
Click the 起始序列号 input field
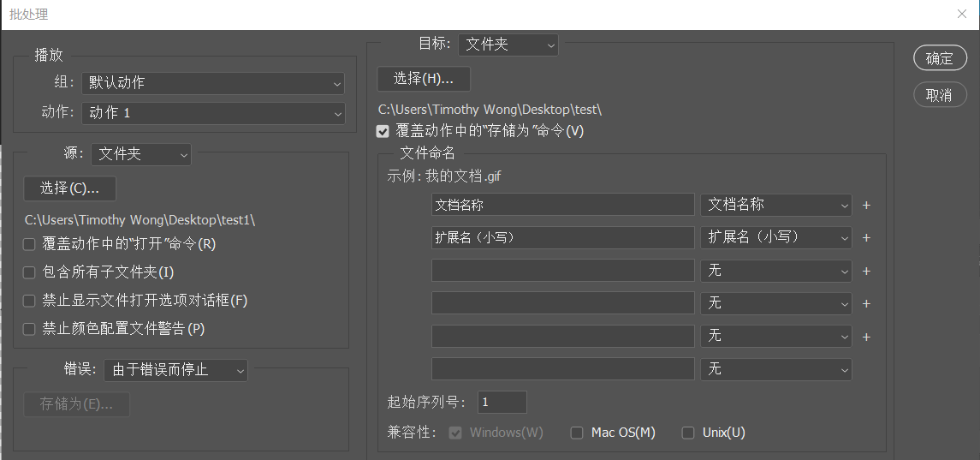point(502,403)
